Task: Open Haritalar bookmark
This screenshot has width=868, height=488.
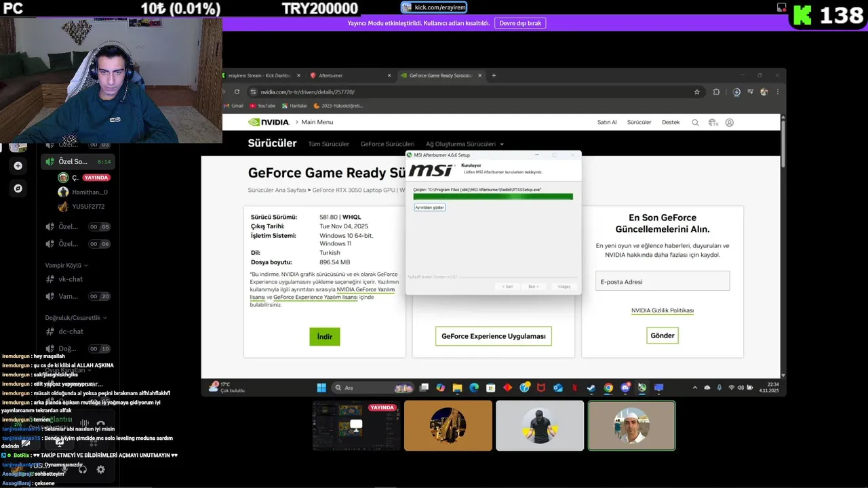Action: pyautogui.click(x=294, y=106)
